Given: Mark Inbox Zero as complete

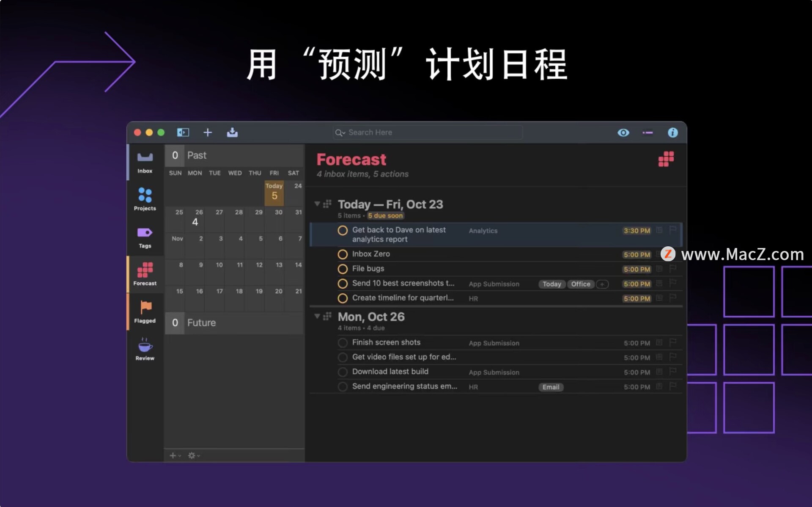Looking at the screenshot, I should click(x=343, y=254).
